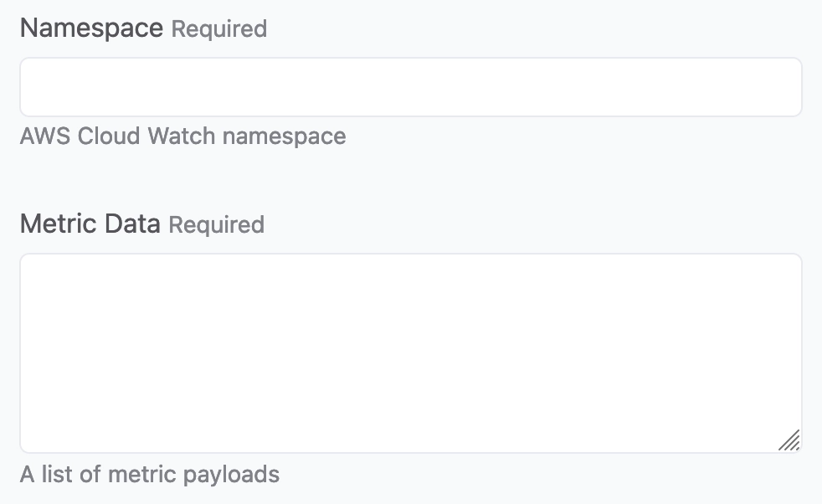
Task: Select the Metric Data heading text
Action: [x=90, y=224]
